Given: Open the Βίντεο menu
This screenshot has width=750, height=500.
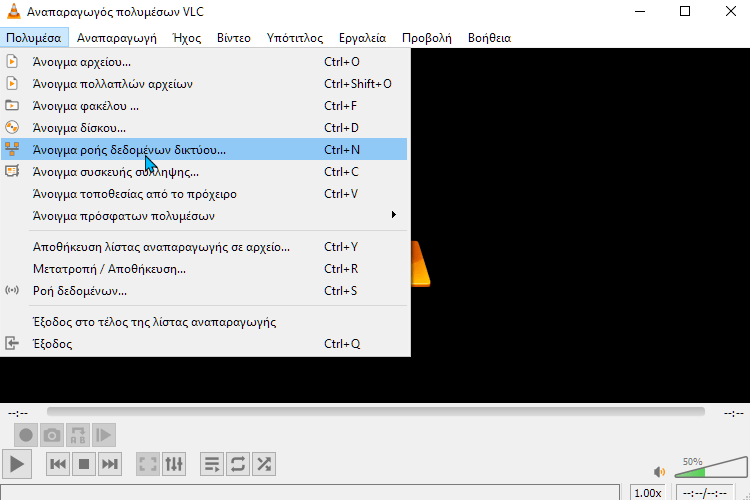Looking at the screenshot, I should (234, 38).
